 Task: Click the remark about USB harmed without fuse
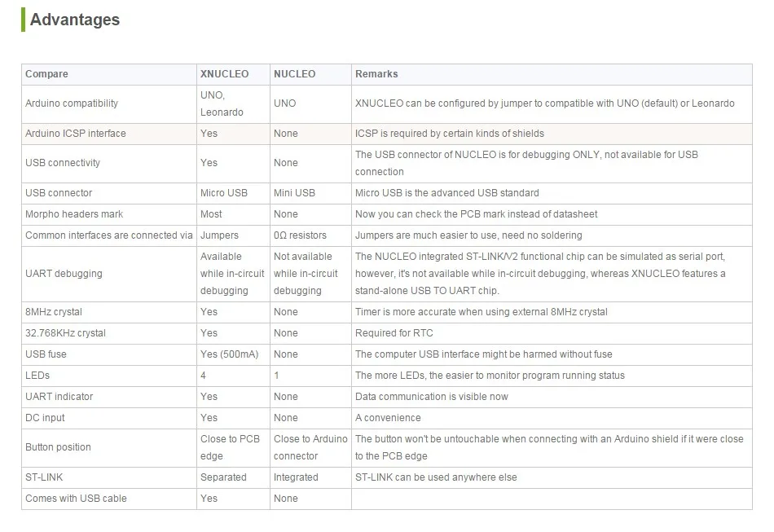coord(484,355)
